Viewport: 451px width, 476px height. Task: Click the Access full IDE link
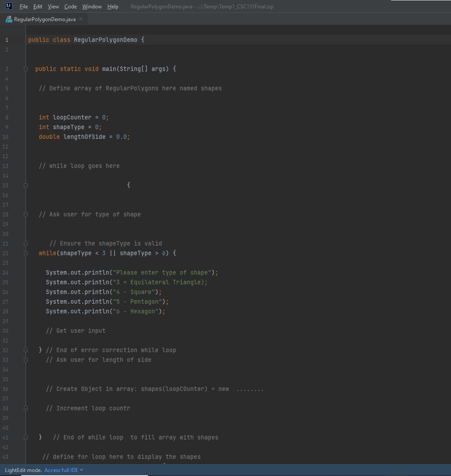[x=62, y=470]
